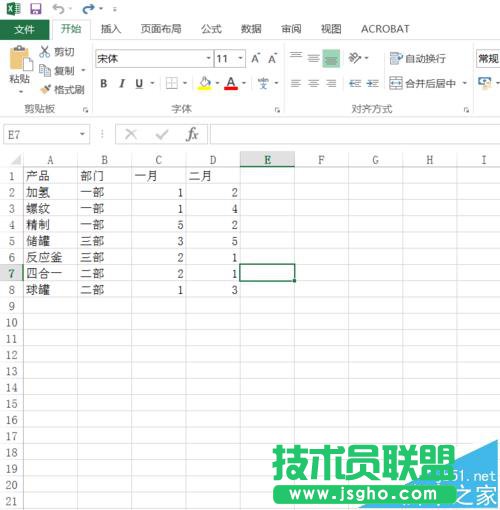Customize the quick access toolbar dropdown
500x510 pixels.
click(115, 9)
